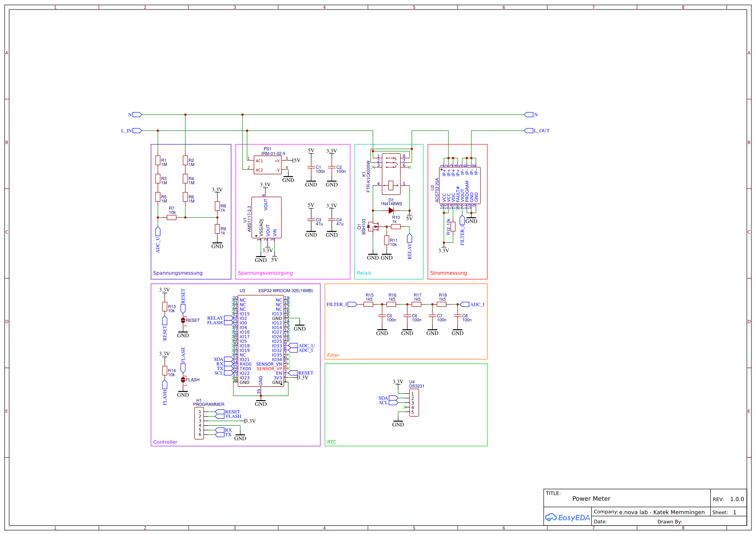Click the Power Meter title text
756x535 pixels.
pyautogui.click(x=592, y=498)
